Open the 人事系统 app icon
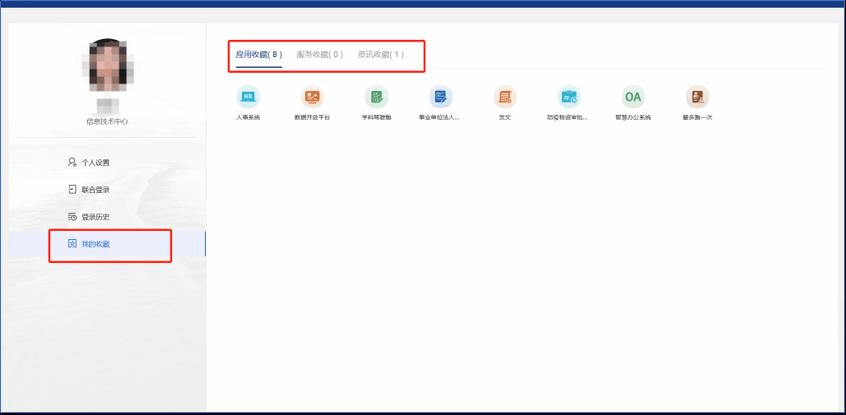 pos(247,97)
